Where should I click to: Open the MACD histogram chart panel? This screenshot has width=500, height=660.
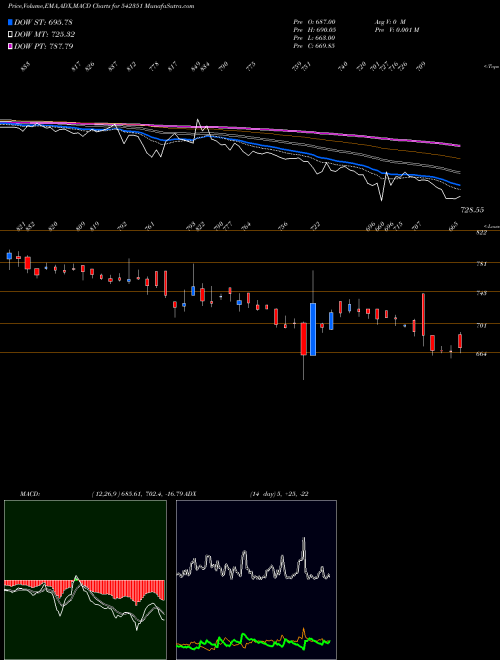click(x=85, y=580)
